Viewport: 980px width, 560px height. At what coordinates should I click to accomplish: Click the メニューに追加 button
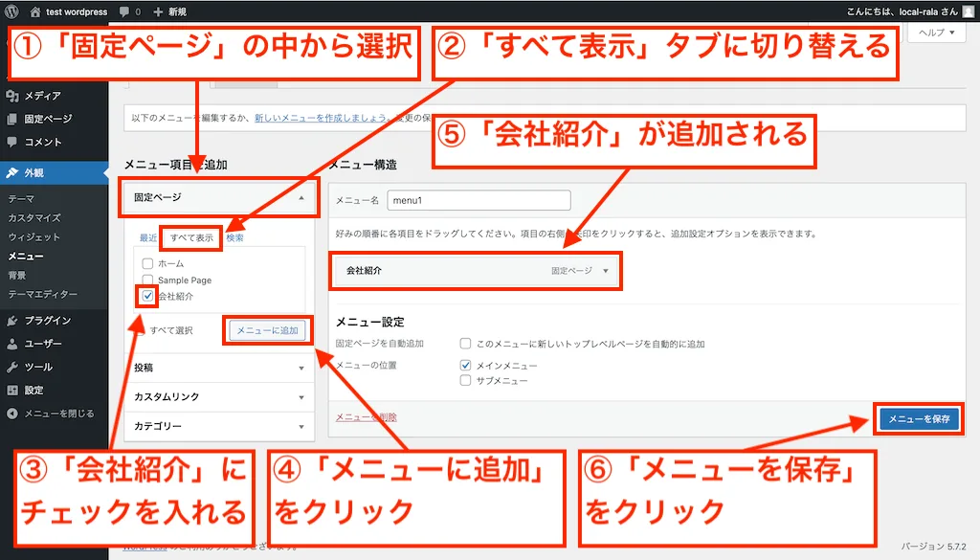(x=268, y=330)
